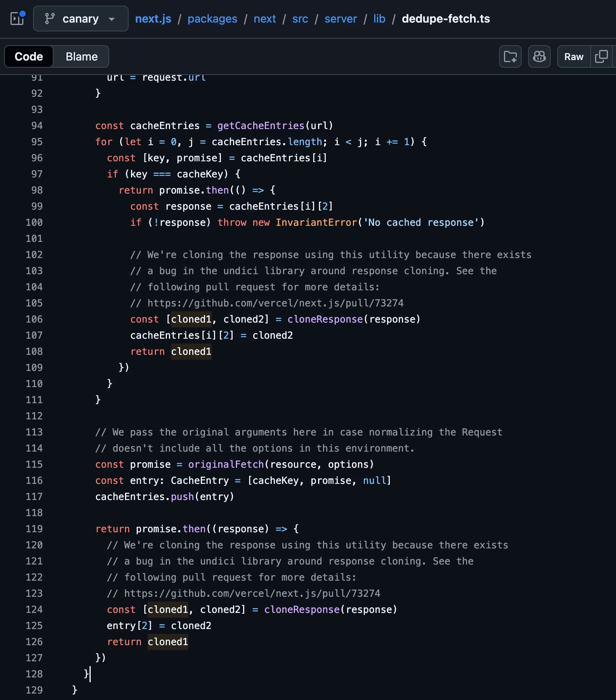Open the next.js repository breadcrumb link
This screenshot has height=700, width=616.
153,19
